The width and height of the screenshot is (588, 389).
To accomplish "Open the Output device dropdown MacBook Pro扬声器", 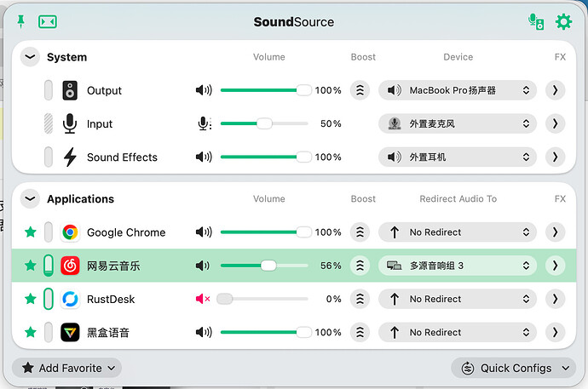I will tap(458, 90).
